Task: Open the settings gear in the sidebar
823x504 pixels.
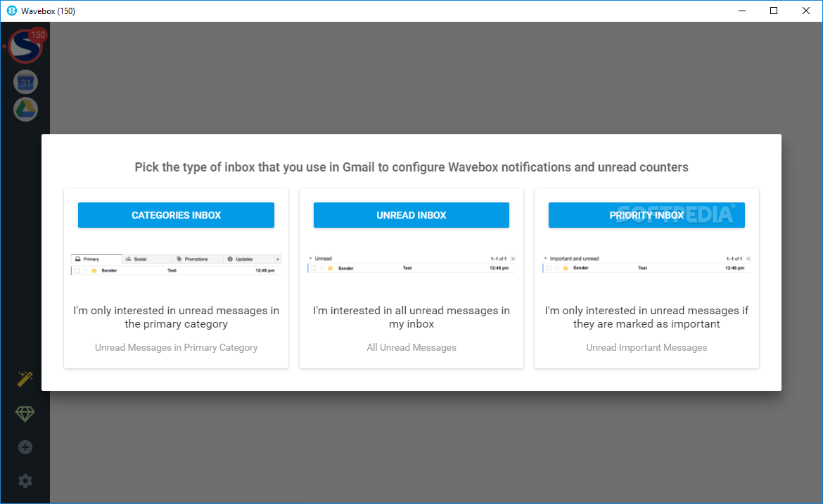Action: coord(25,481)
